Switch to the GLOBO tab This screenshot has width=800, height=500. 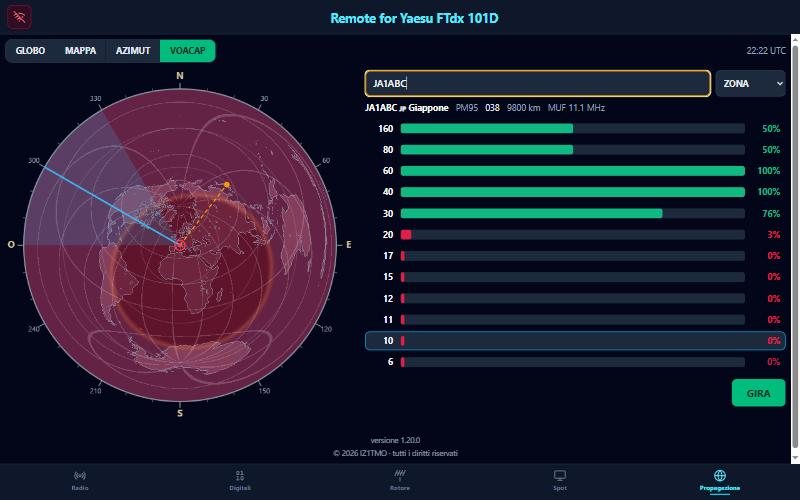[x=30, y=51]
